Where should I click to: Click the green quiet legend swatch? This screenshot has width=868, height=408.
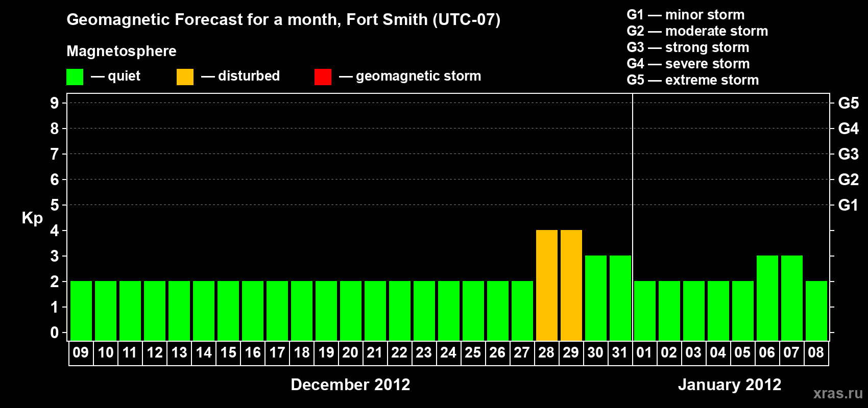click(x=75, y=77)
